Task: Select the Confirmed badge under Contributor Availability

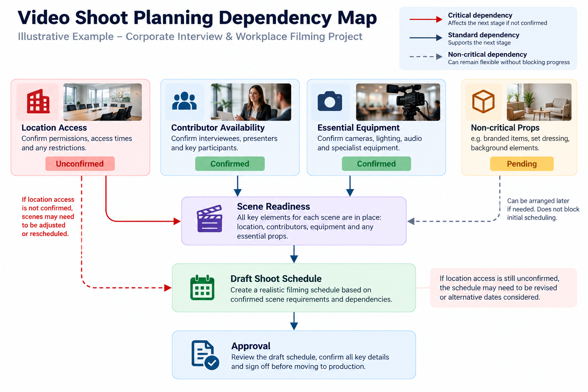Action: click(x=230, y=164)
